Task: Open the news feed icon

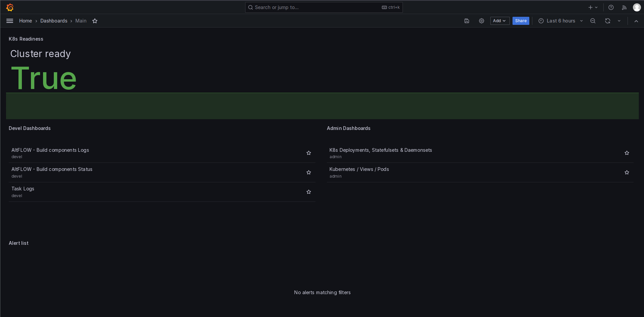Action: click(x=624, y=7)
